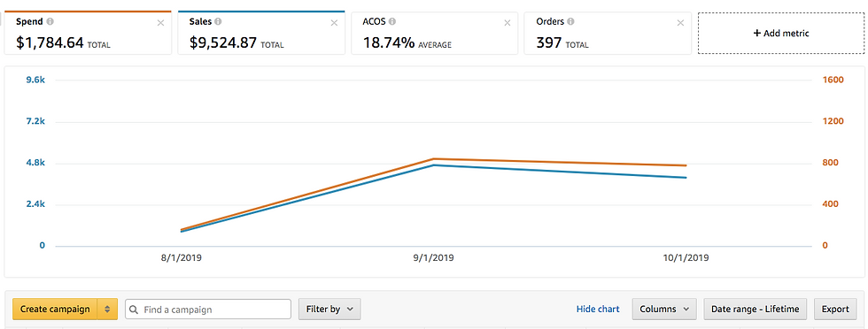
Task: Select the Spend metric card
Action: pyautogui.click(x=88, y=33)
